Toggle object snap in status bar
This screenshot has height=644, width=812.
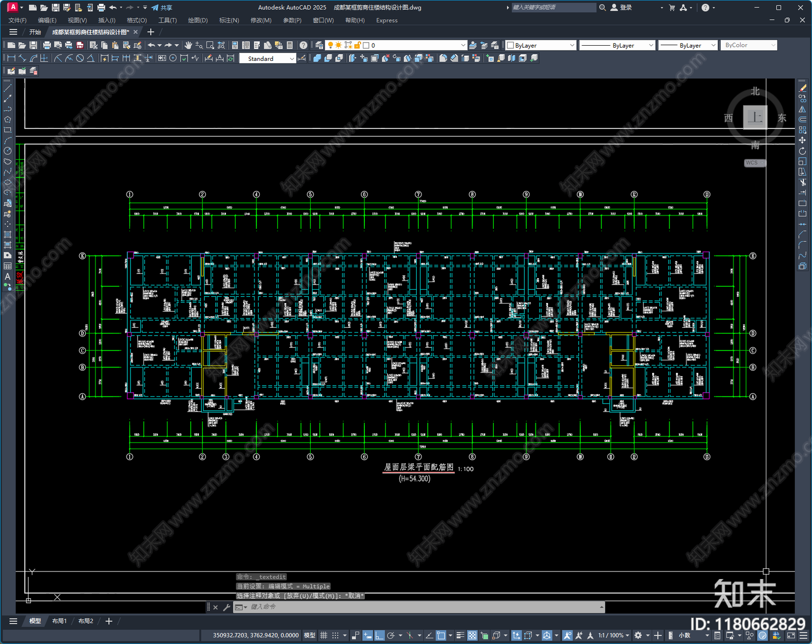[441, 635]
